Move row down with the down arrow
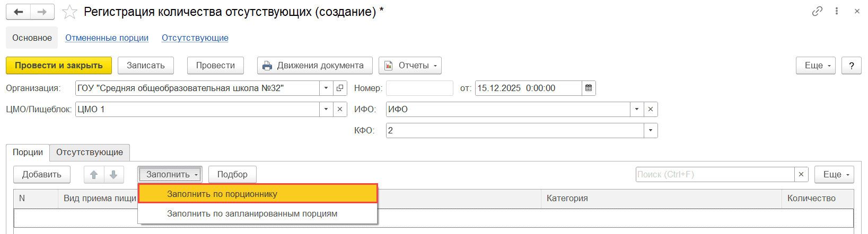 (113, 174)
